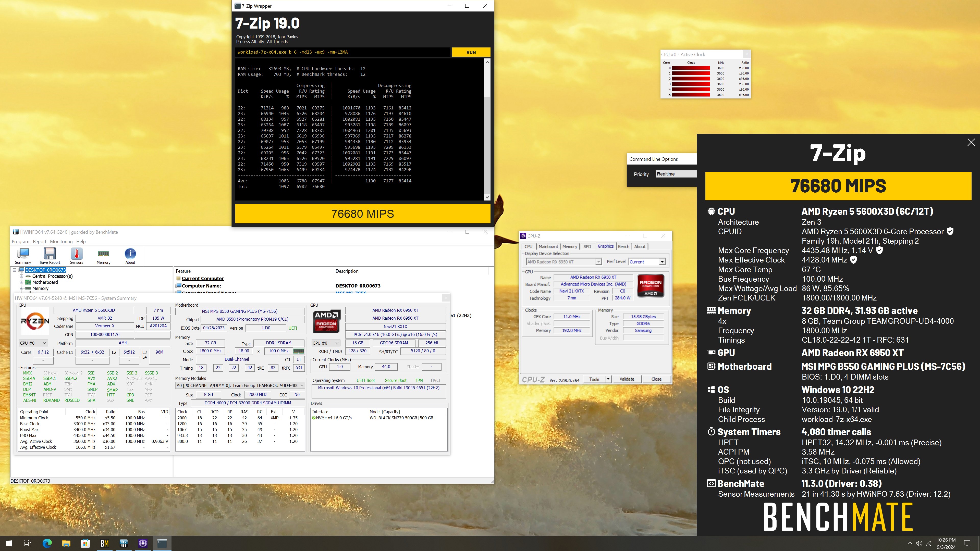This screenshot has height=551, width=980.
Task: Click the Memory toolbar icon in HWiNFO
Action: coord(103,256)
